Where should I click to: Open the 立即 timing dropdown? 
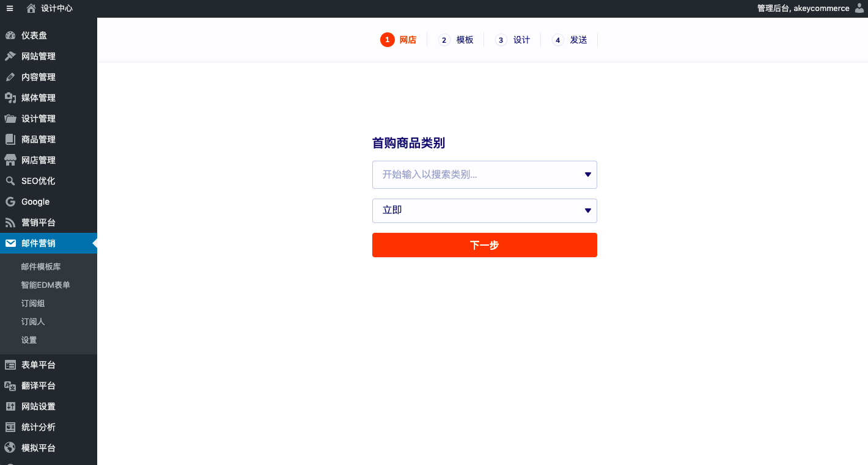[484, 211]
